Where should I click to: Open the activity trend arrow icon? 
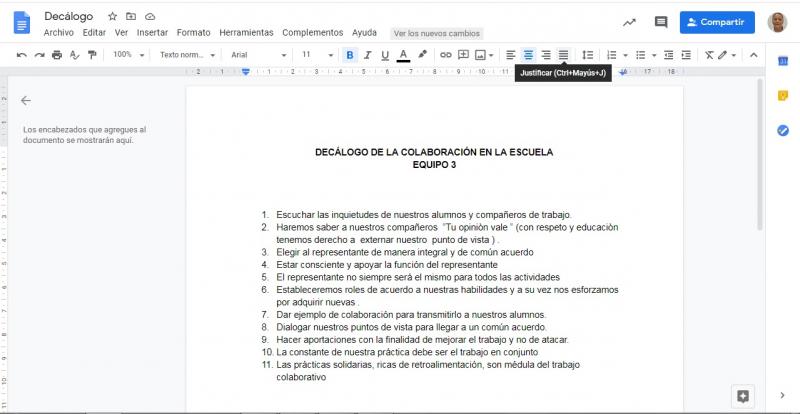point(629,22)
